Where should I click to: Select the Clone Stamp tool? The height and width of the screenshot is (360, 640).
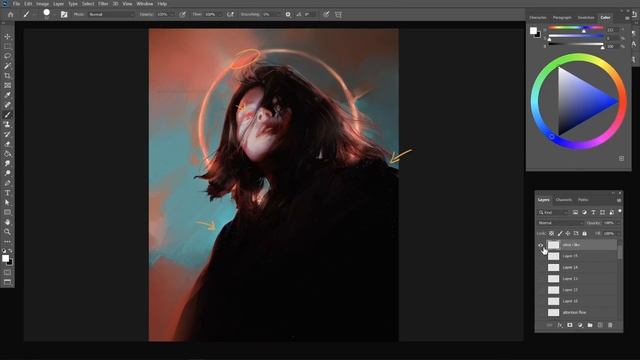(7, 125)
